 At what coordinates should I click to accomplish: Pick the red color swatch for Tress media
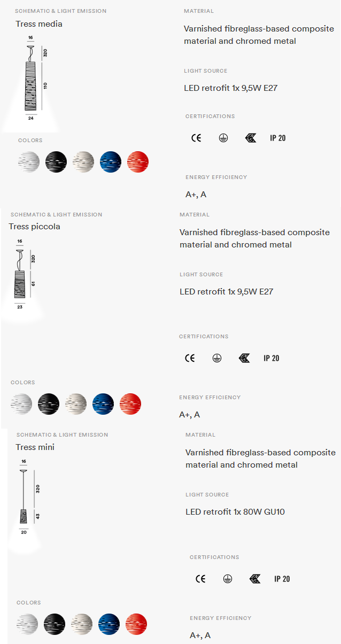coord(138,162)
